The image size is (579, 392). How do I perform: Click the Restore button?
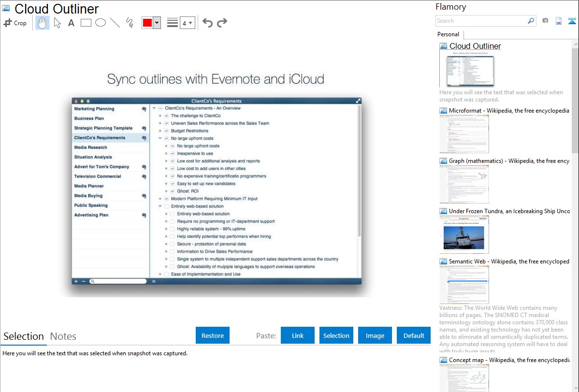(x=213, y=335)
